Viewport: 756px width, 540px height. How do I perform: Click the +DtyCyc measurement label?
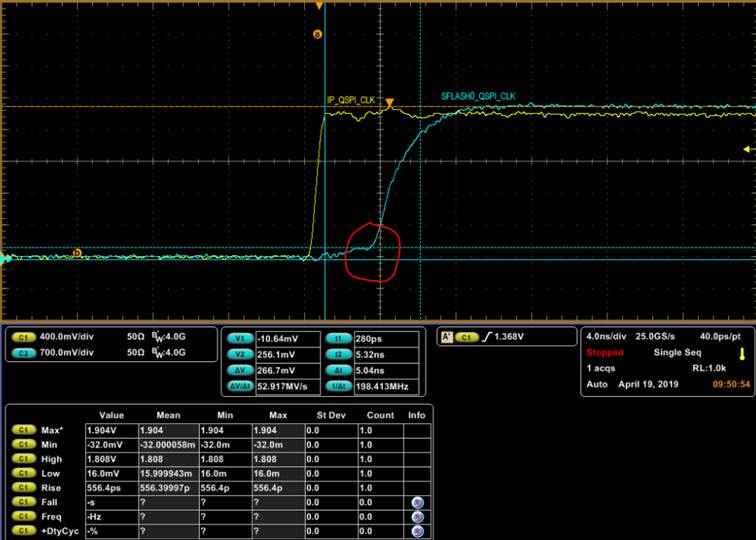click(60, 531)
